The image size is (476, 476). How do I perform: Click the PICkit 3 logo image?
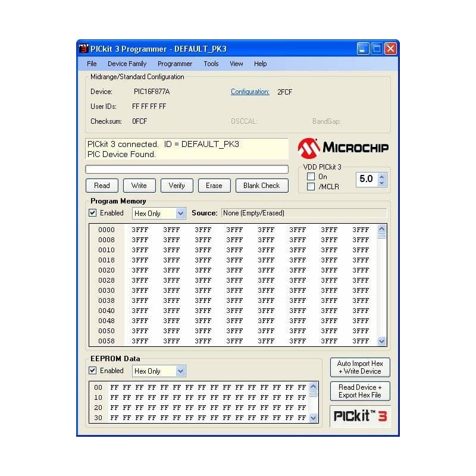tap(361, 416)
